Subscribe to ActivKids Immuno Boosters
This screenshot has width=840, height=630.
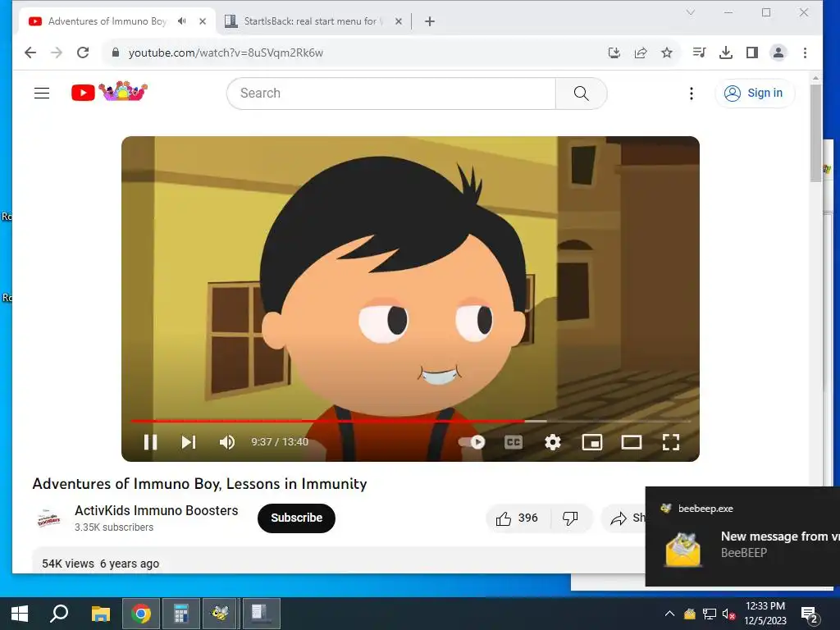(x=296, y=518)
